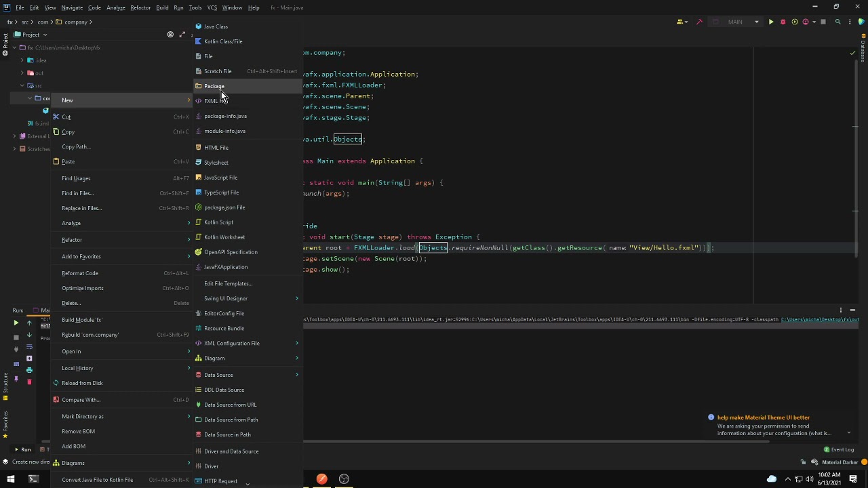The height and width of the screenshot is (488, 868).
Task: Select Resource Bundle in the New submenu
Action: pyautogui.click(x=248, y=328)
